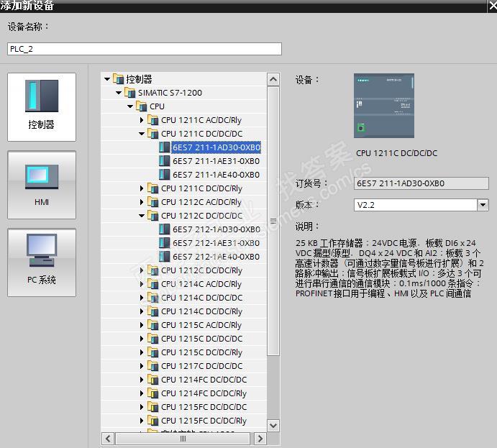Click folder icon of CPU 1215C AC/DC/Rly
497x448 pixels.
[x=152, y=325]
